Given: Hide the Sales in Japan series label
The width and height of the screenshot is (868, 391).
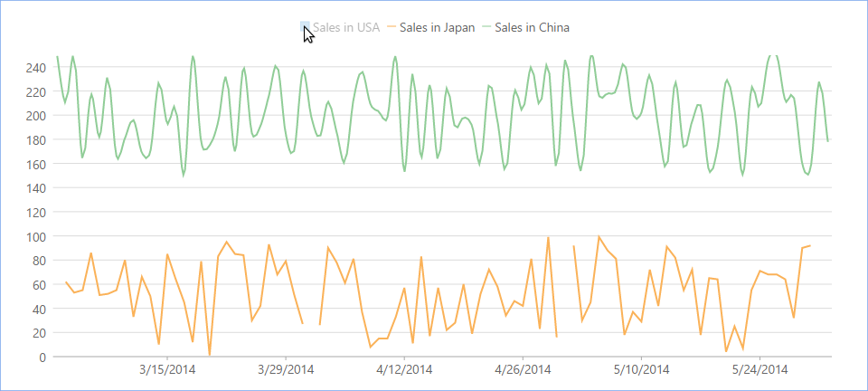Looking at the screenshot, I should (x=437, y=27).
